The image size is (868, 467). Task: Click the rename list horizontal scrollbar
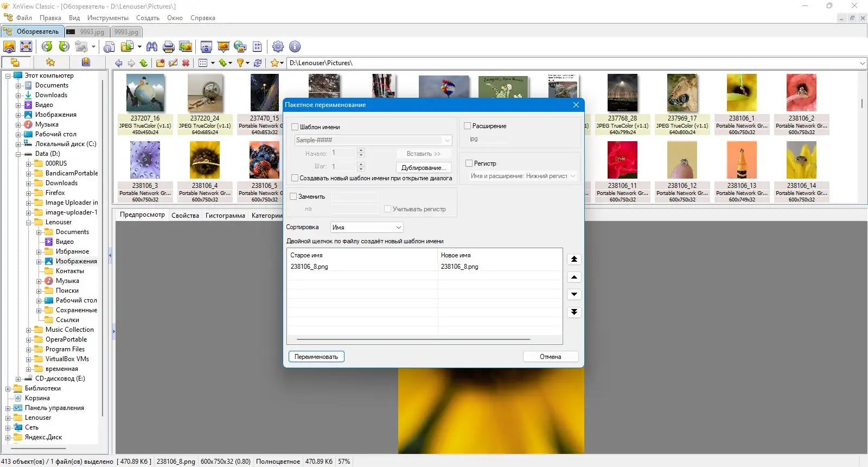pyautogui.click(x=413, y=339)
